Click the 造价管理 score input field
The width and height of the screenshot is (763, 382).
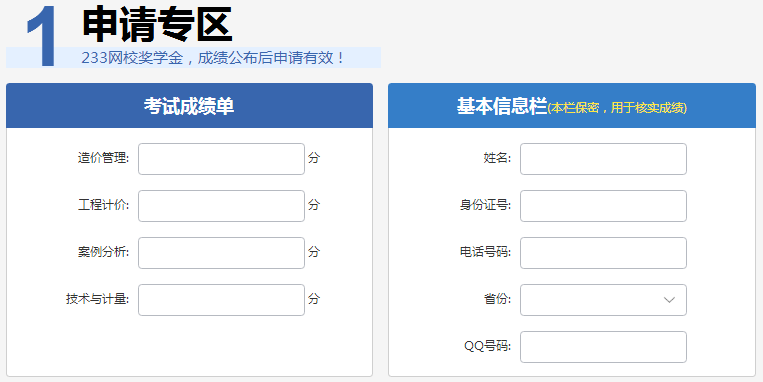pos(221,159)
